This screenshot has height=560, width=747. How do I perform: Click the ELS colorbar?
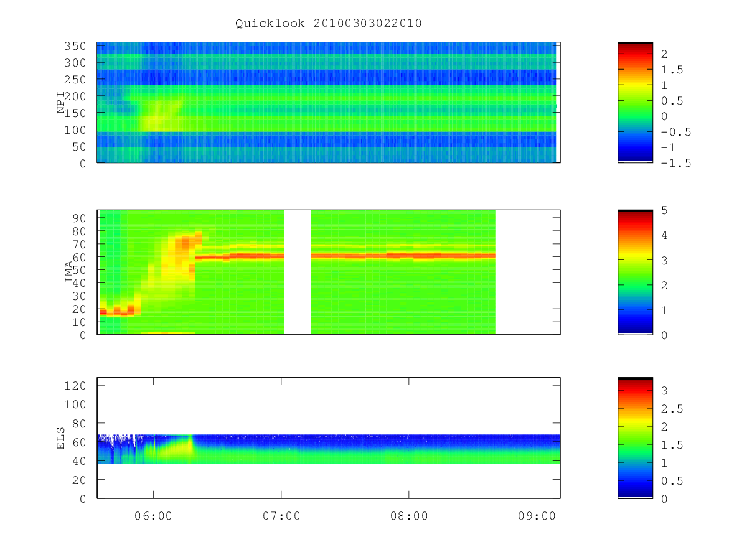[635, 438]
